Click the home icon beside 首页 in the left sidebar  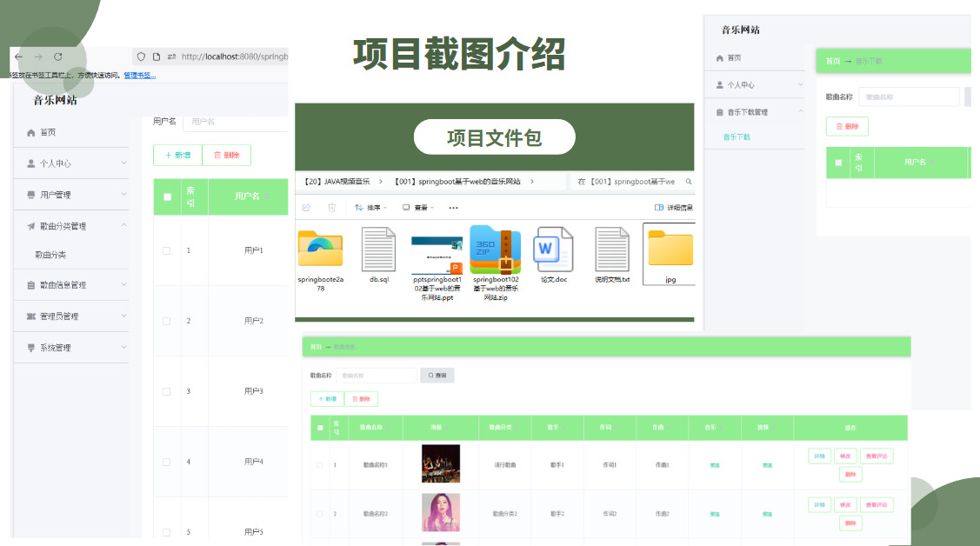pos(30,132)
